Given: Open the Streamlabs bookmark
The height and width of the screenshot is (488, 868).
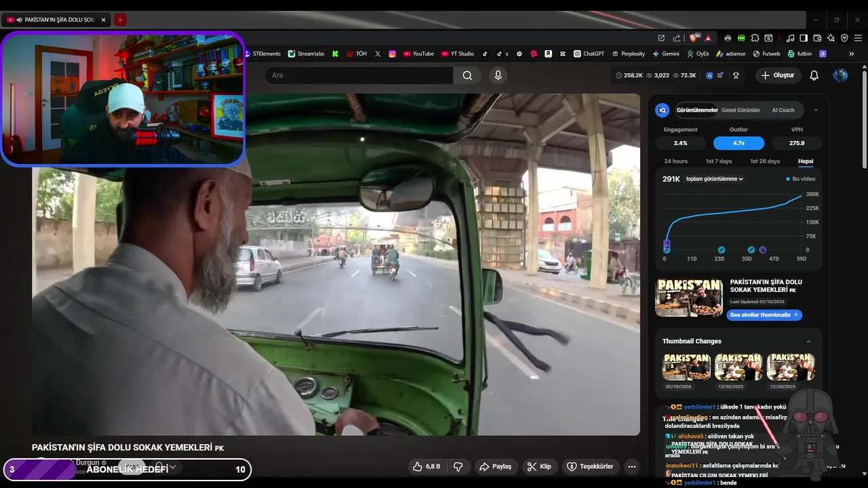Looking at the screenshot, I should pyautogui.click(x=307, y=54).
